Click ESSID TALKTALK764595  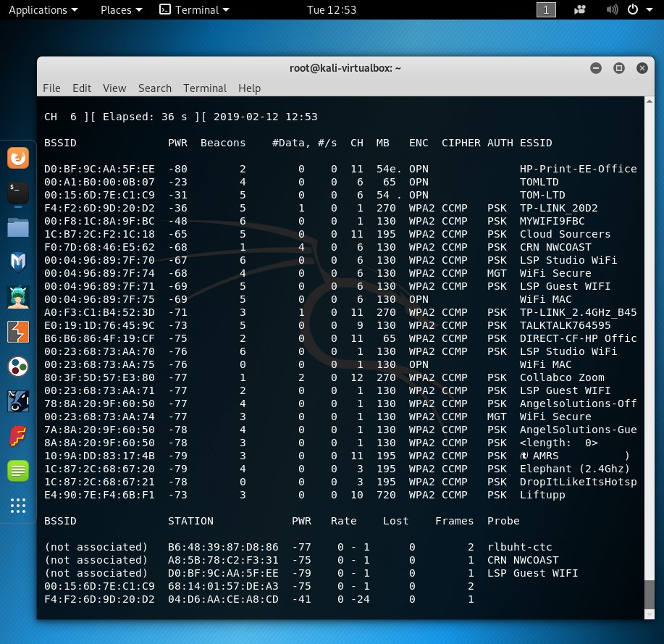click(566, 325)
